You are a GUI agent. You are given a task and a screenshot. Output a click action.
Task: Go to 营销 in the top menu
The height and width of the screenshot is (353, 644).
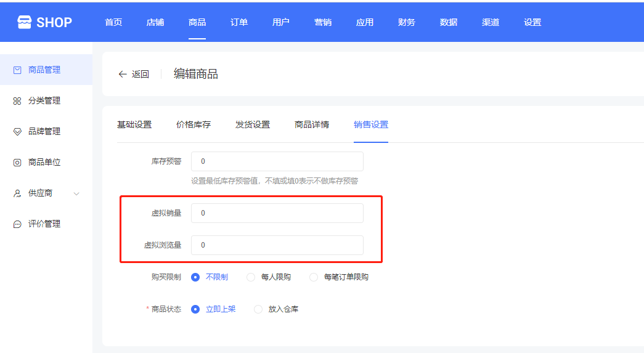pos(323,22)
